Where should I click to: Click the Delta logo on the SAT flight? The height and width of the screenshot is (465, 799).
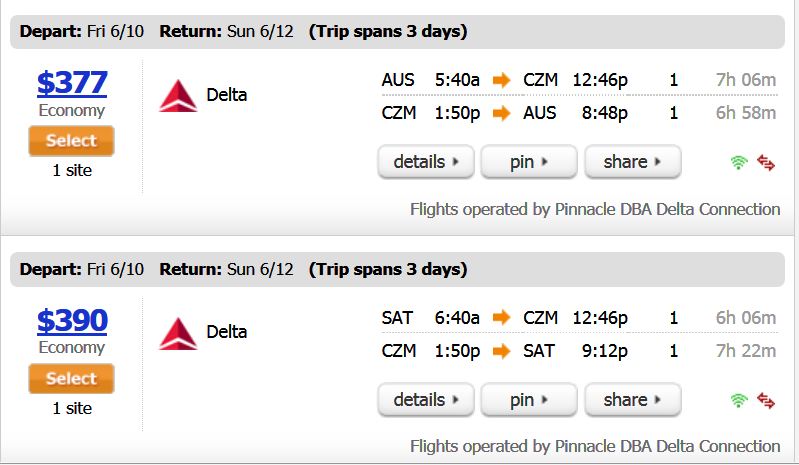[x=178, y=333]
